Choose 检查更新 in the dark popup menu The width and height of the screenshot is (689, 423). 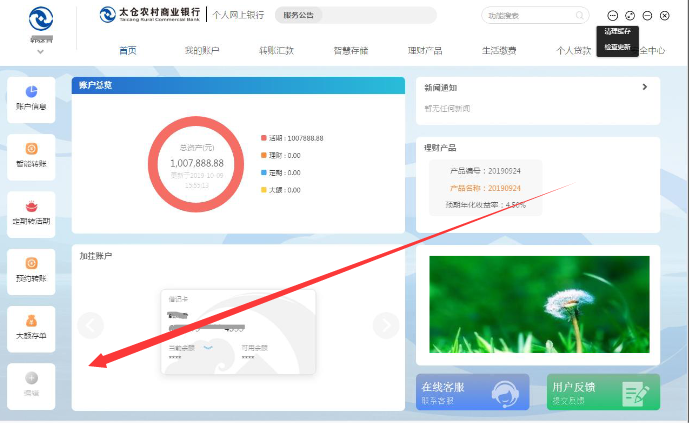(x=617, y=47)
